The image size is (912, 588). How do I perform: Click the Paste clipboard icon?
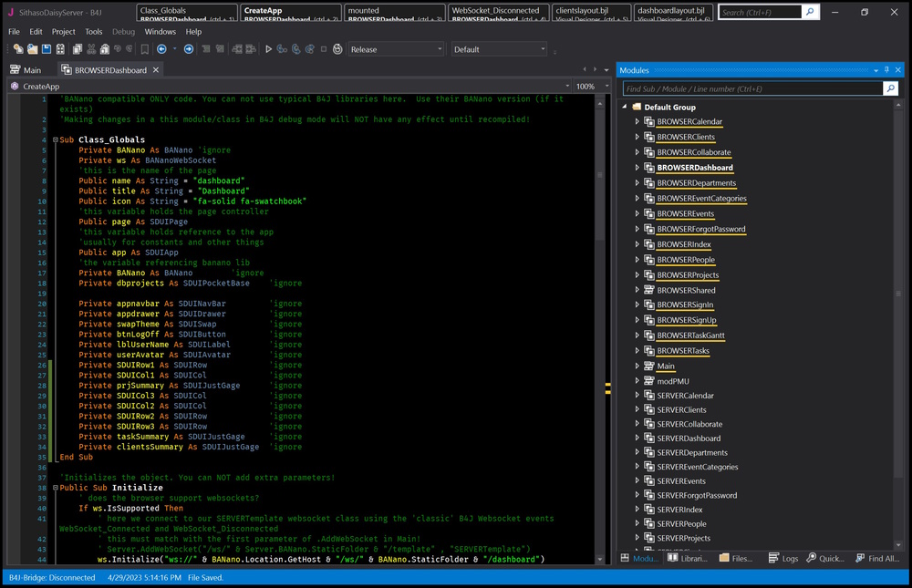(105, 49)
